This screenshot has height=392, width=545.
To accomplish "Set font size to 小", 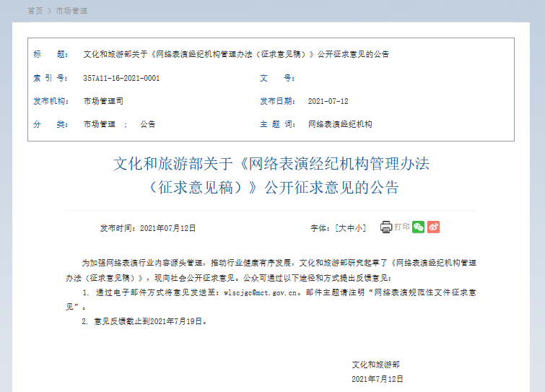I will [358, 228].
